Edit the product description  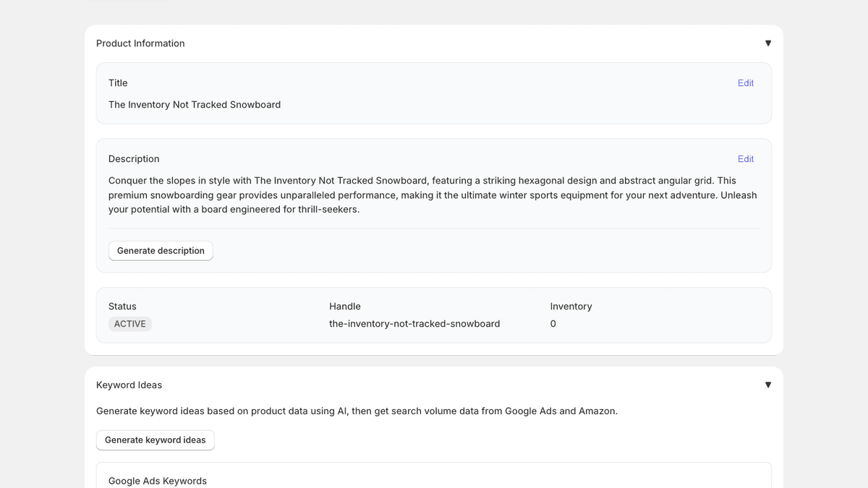point(746,158)
